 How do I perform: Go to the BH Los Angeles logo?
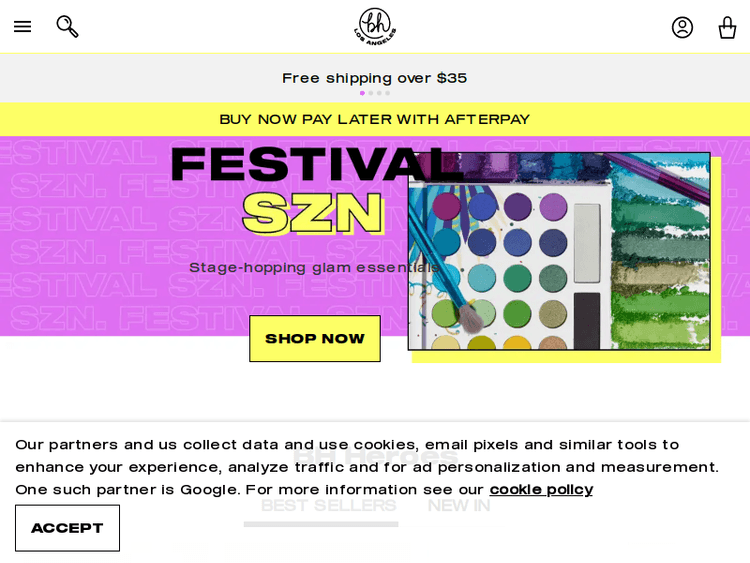tap(375, 27)
